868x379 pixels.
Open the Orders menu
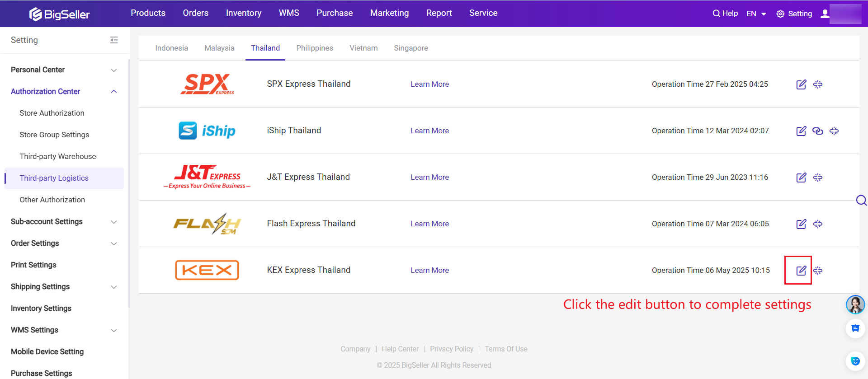[x=196, y=13]
